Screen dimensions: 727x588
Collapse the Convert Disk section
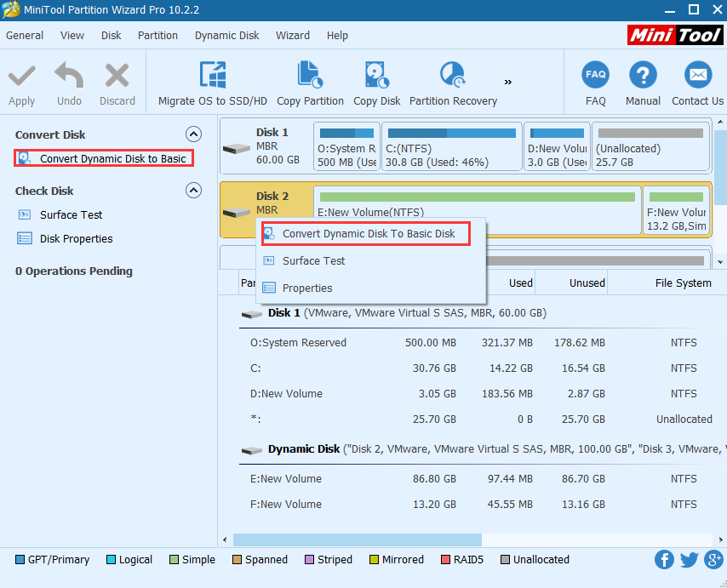point(193,134)
